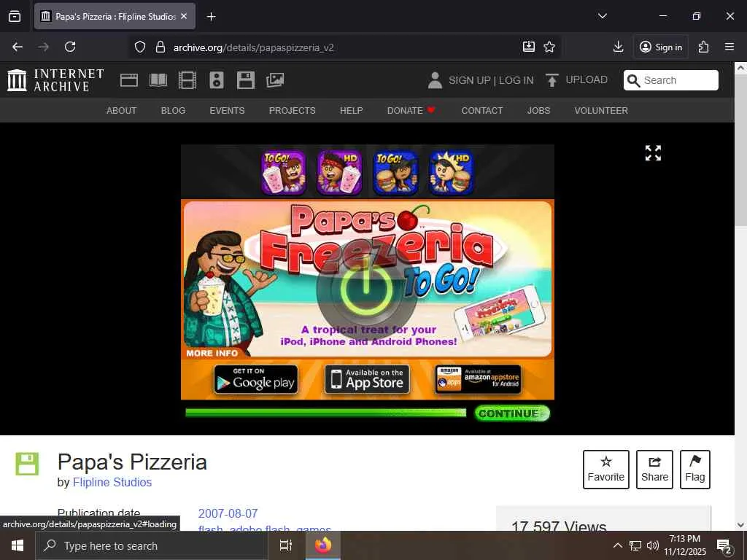Click the MORE INFO label in game ad
This screenshot has height=560, width=747.
212,353
